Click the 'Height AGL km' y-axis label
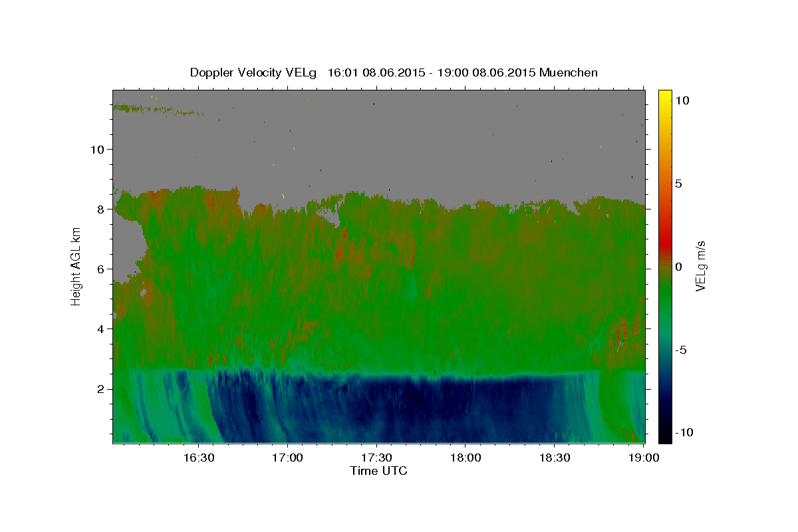The height and width of the screenshot is (532, 798). click(x=76, y=266)
